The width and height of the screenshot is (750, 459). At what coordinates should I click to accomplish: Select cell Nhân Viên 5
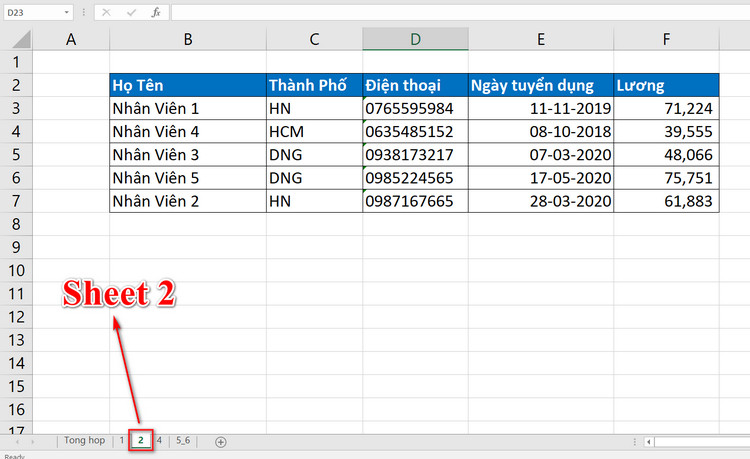pyautogui.click(x=188, y=178)
